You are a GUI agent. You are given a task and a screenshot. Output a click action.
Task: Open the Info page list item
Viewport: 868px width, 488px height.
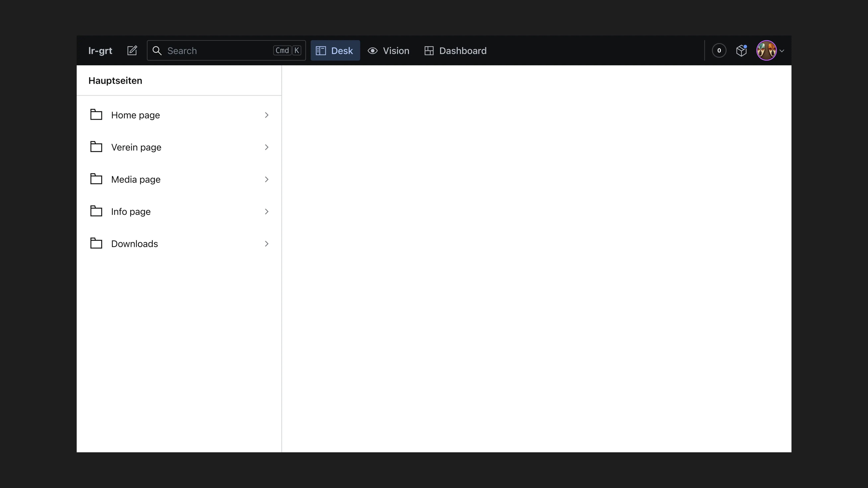pyautogui.click(x=179, y=212)
